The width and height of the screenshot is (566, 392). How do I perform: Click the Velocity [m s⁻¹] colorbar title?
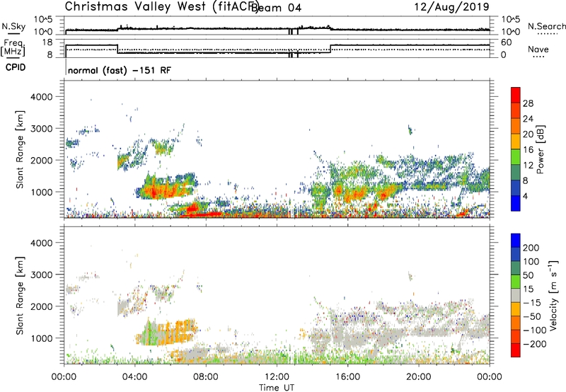click(x=553, y=295)
